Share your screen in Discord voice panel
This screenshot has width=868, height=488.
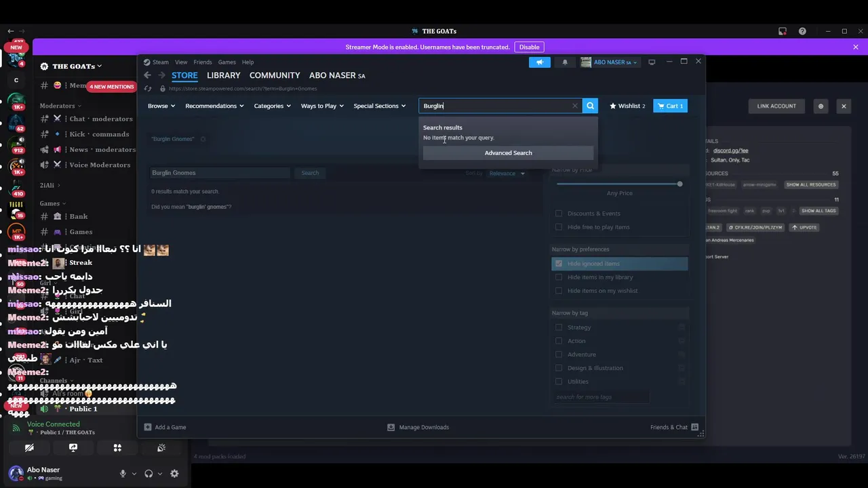click(x=73, y=448)
